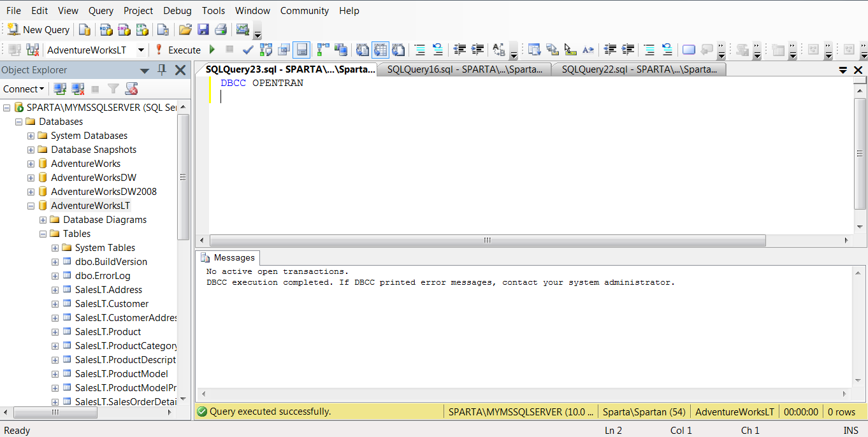Click the Print icon in toolbar
This screenshot has height=437, width=868.
tap(221, 29)
